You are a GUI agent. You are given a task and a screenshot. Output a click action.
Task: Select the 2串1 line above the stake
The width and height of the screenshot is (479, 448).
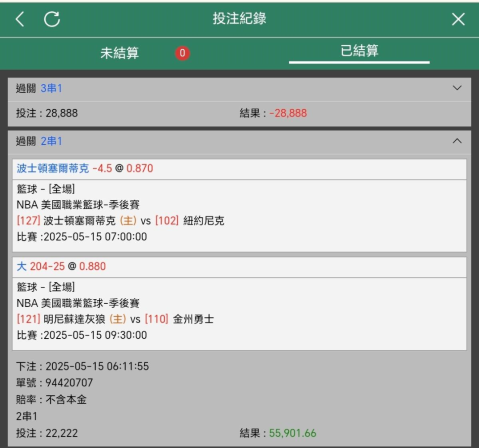[x=26, y=417]
